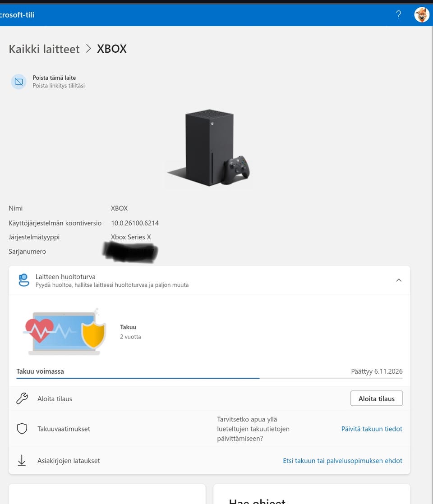Image resolution: width=433 pixels, height=504 pixels.
Task: Open Päivitä takuun tiedot link
Action: coord(372,429)
